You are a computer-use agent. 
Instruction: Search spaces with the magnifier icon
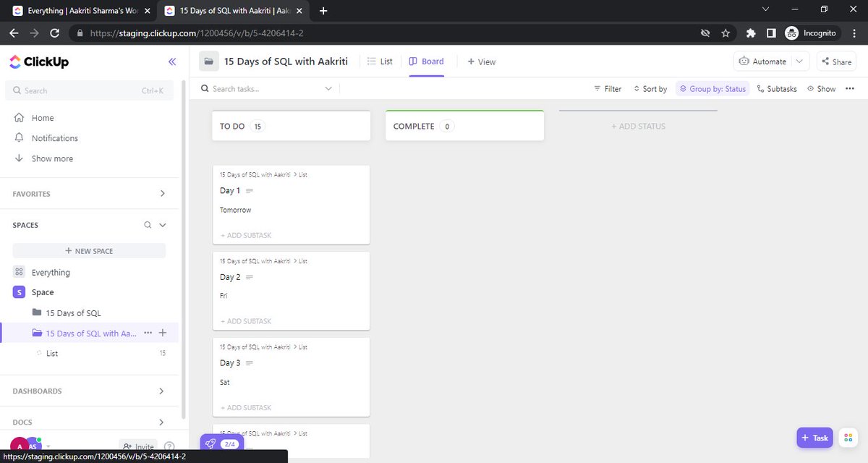[148, 225]
